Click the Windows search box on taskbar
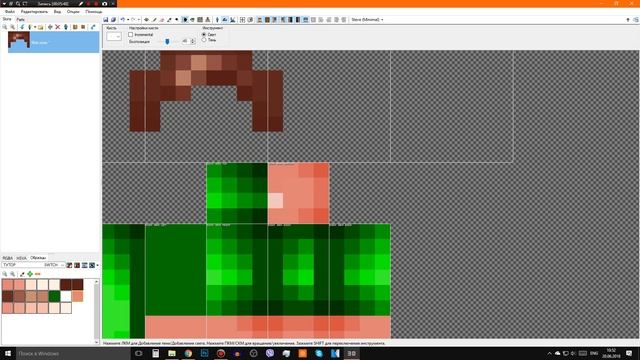This screenshot has width=640, height=360. tap(73, 353)
